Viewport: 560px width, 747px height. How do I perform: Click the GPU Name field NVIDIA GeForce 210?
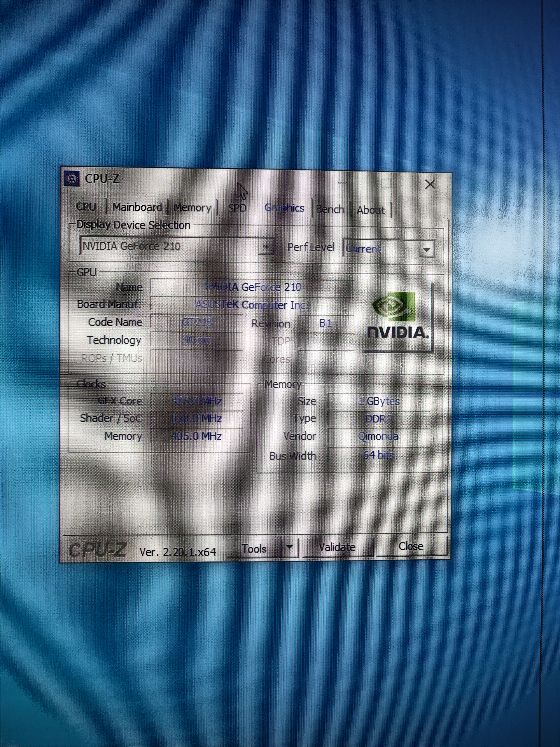252,287
